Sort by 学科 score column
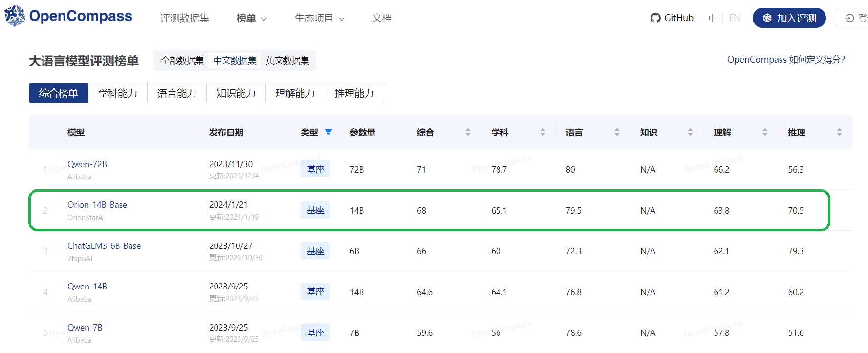The height and width of the screenshot is (353, 868). (x=542, y=132)
